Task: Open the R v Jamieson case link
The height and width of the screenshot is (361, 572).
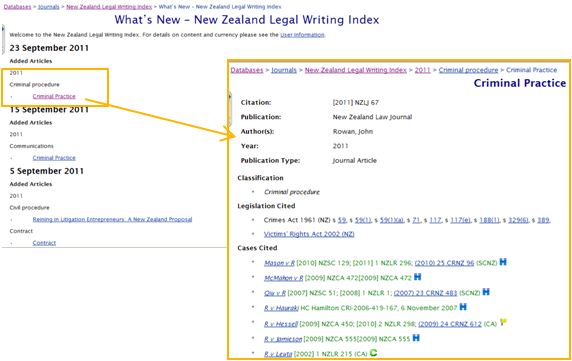Action: tap(283, 339)
